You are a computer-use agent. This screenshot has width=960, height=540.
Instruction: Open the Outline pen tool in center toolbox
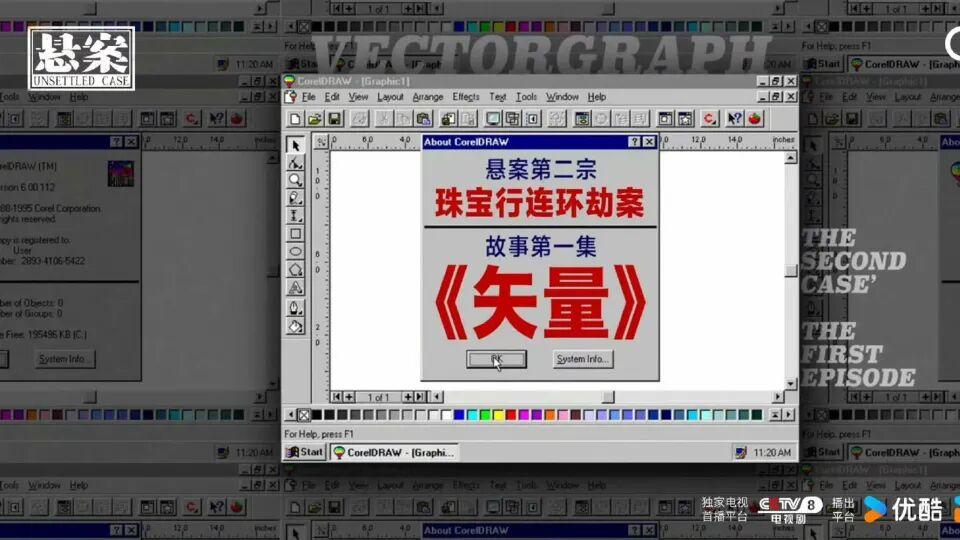(295, 308)
